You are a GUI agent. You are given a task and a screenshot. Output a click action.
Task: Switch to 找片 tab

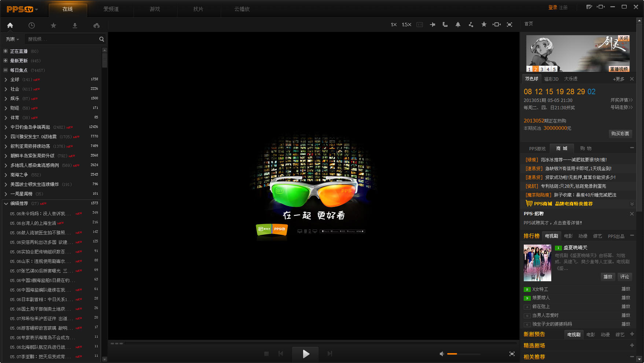coord(198,9)
